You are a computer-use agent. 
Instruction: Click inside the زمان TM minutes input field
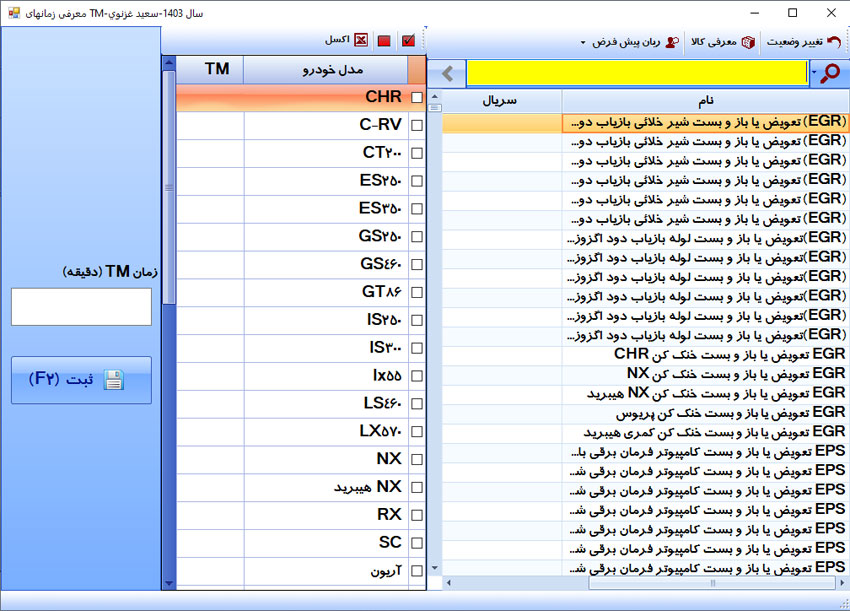tap(80, 307)
